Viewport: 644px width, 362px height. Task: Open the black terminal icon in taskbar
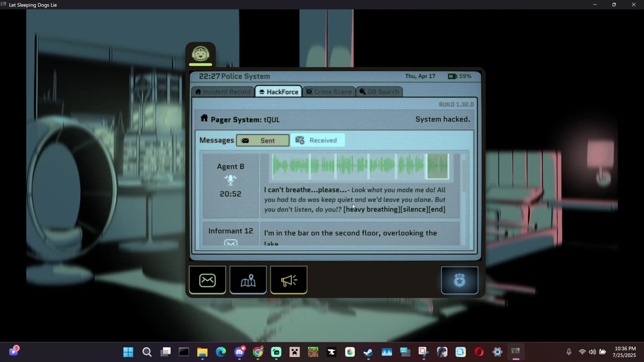pyautogui.click(x=184, y=352)
